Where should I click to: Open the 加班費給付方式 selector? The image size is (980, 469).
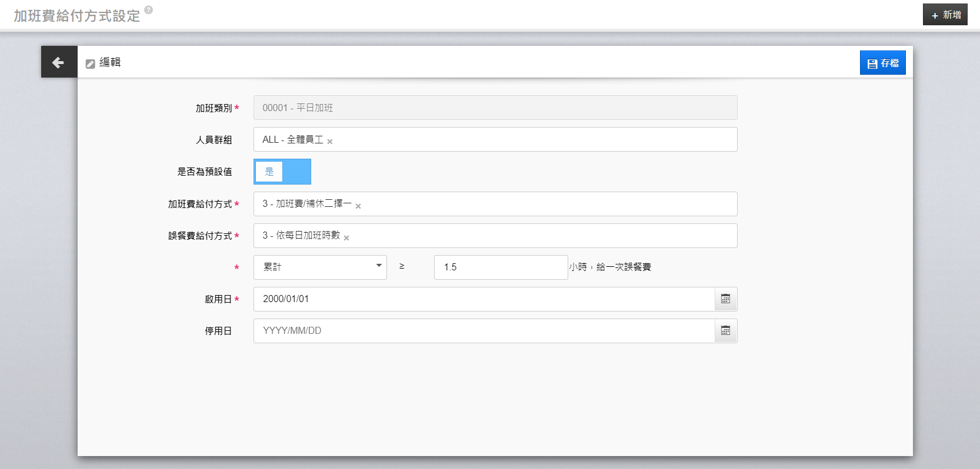coord(529,204)
